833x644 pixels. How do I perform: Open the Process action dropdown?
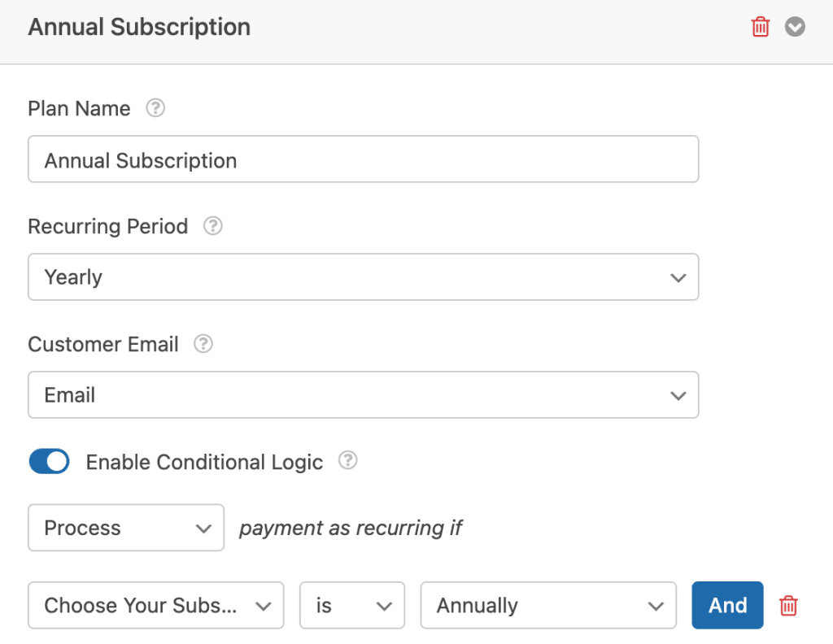[x=126, y=528]
